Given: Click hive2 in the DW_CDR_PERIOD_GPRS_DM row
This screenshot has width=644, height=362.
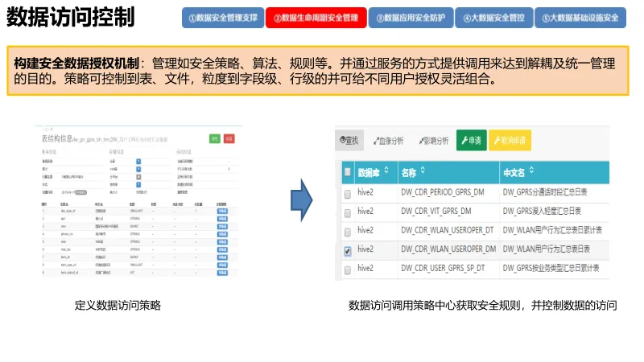Looking at the screenshot, I should tap(365, 192).
